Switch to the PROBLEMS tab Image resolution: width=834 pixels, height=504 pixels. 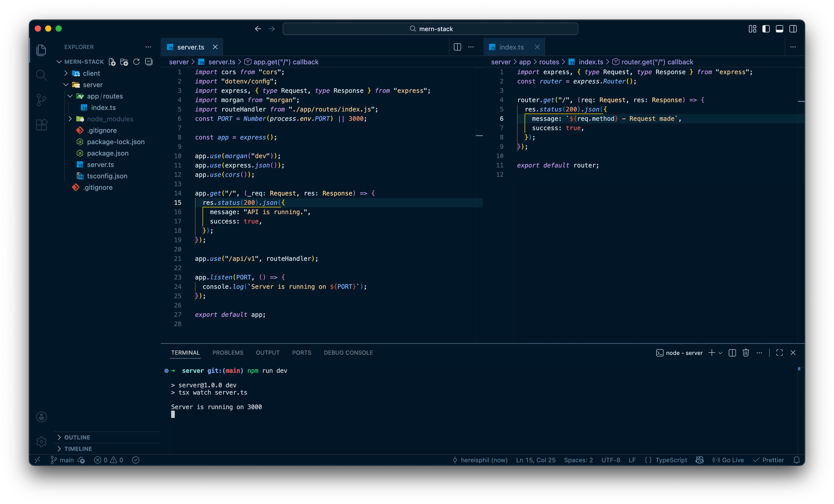point(228,352)
